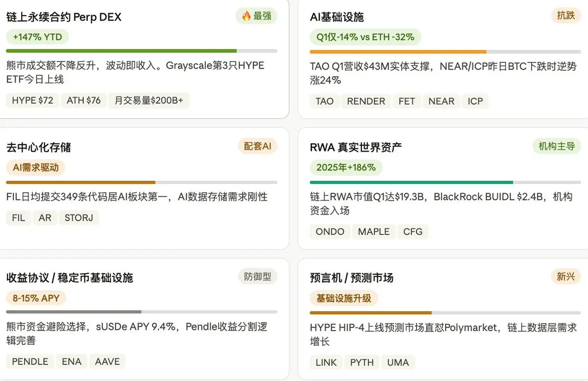Screen dimensions: 588x381
Task: Select the UMA token tag
Action: click(398, 363)
